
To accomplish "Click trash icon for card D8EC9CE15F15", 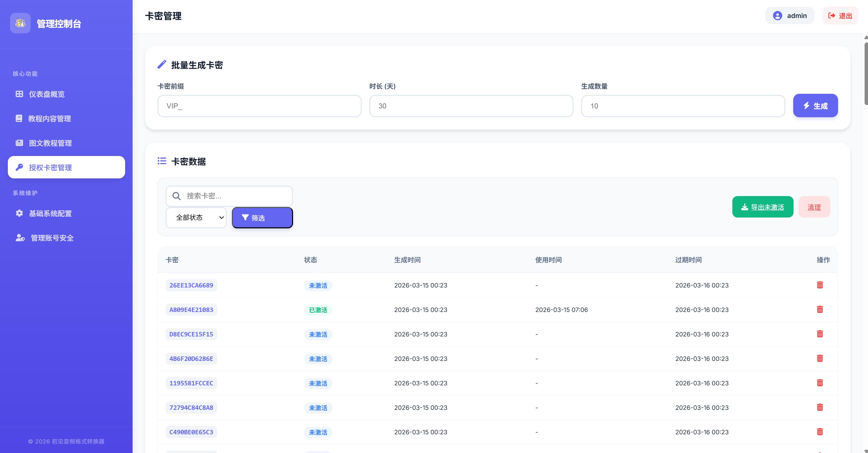I will [x=820, y=334].
